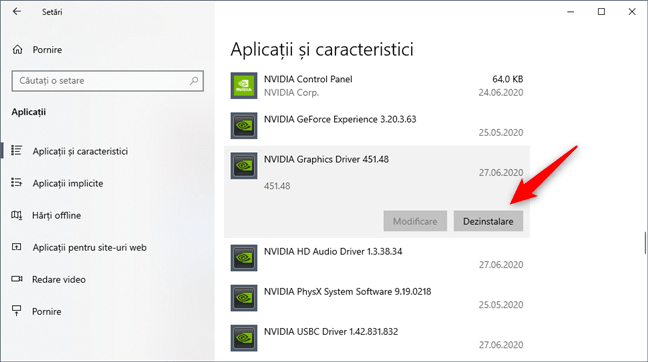Click the Aplicații și caracteristici page heading
This screenshot has height=362, width=648.
click(x=322, y=49)
